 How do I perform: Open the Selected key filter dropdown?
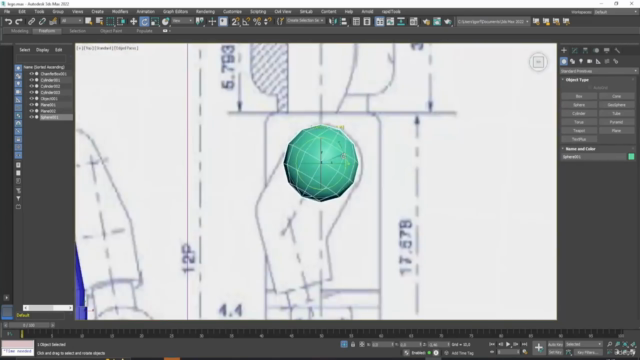584,344
